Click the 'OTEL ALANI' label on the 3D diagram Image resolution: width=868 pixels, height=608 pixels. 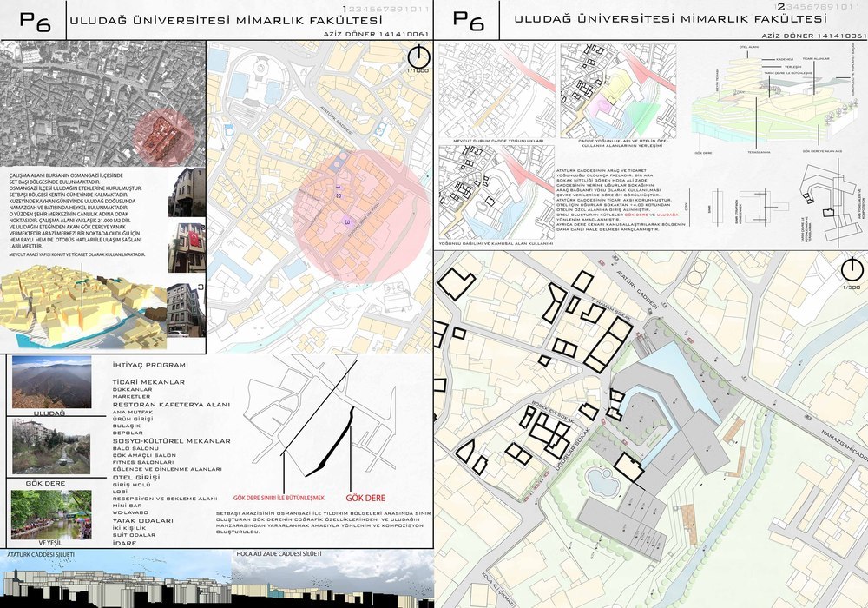(x=750, y=48)
